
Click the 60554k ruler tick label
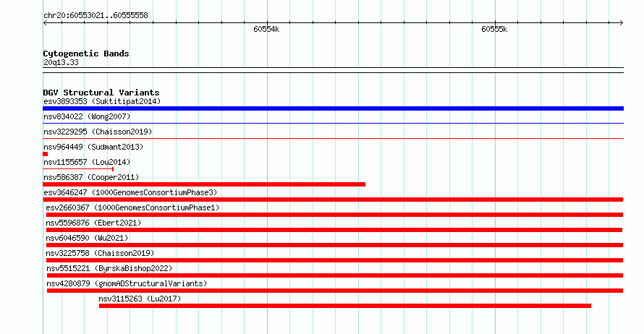266,29
